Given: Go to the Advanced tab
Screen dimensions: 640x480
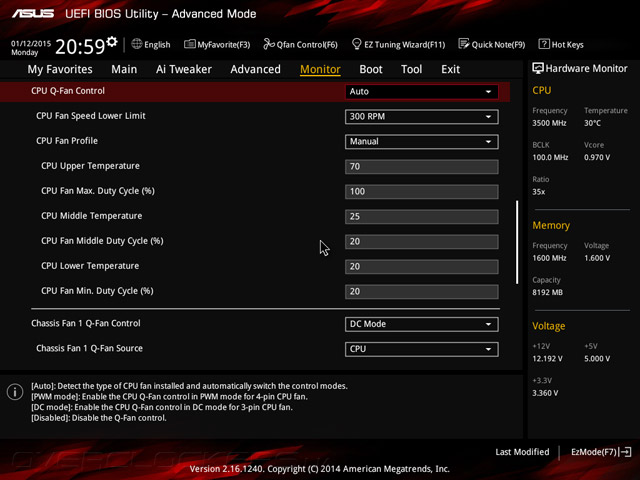Looking at the screenshot, I should [256, 69].
